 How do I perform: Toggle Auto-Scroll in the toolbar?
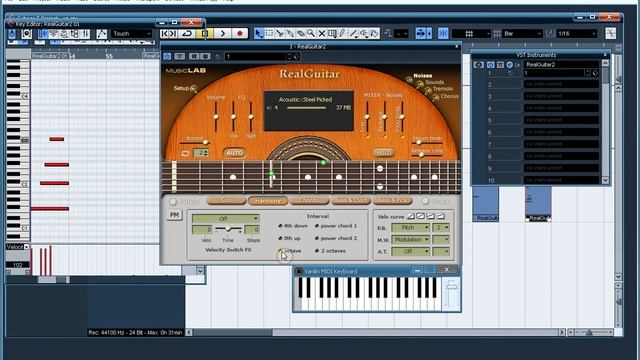point(421,33)
